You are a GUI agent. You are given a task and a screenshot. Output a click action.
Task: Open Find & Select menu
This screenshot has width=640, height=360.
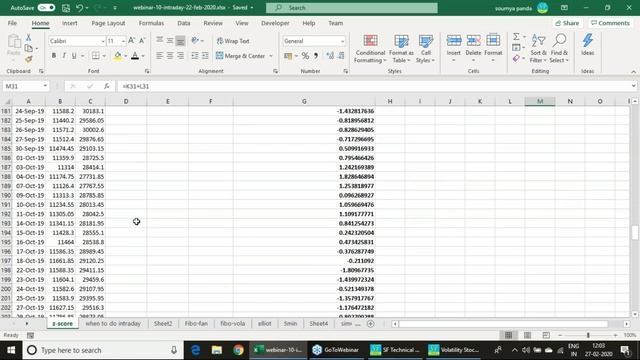559,49
